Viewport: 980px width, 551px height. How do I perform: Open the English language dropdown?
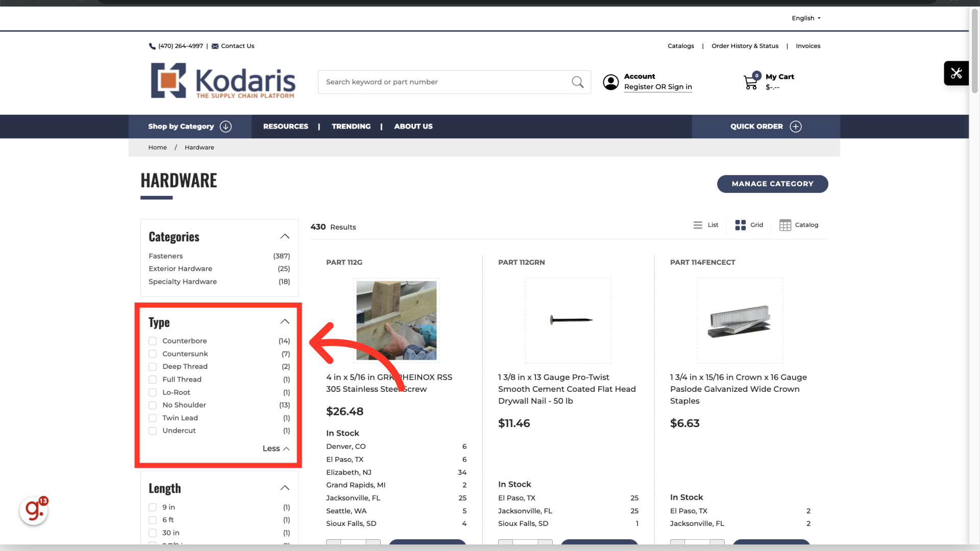coord(806,18)
